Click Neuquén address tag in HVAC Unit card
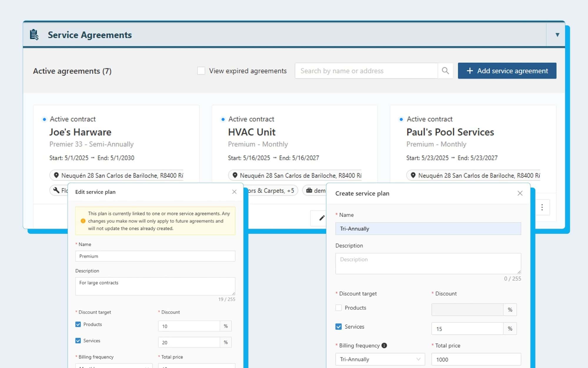588x368 pixels. click(295, 175)
